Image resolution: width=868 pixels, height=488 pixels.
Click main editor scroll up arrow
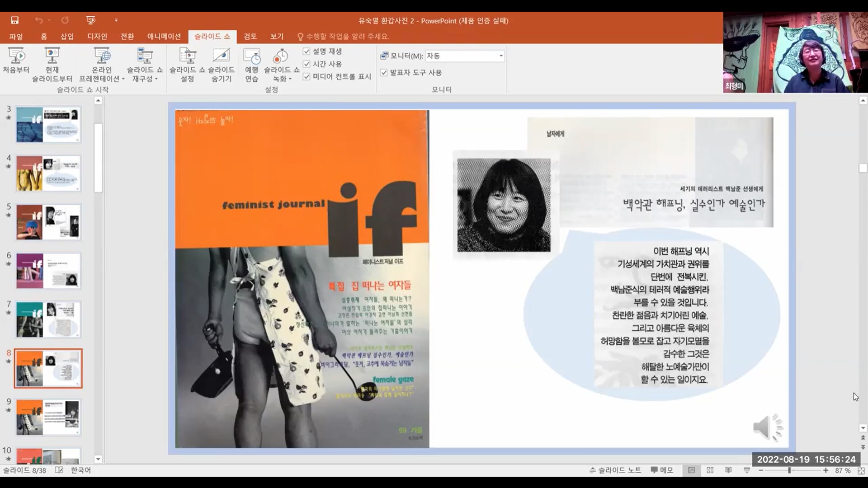click(x=863, y=101)
